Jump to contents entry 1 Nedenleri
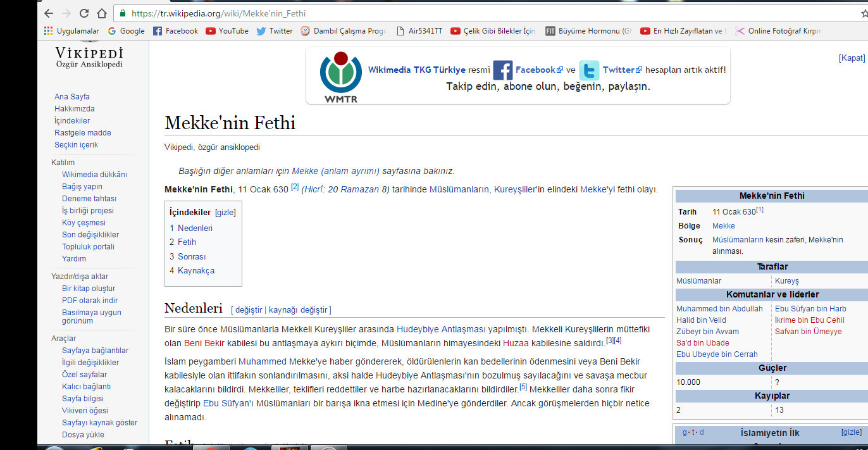Image resolution: width=868 pixels, height=450 pixels. (x=191, y=228)
